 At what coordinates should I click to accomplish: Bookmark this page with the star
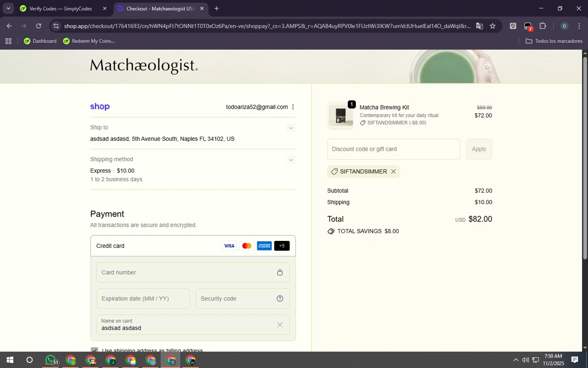[493, 26]
